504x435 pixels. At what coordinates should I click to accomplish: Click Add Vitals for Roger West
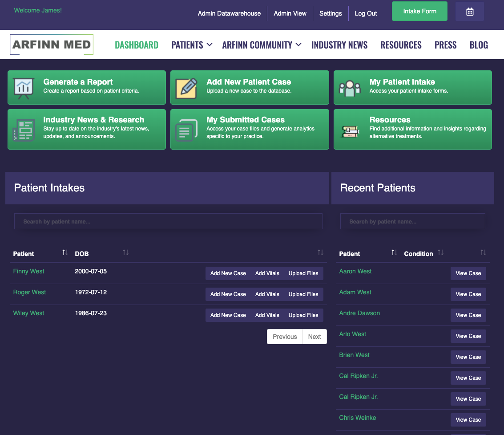(x=267, y=294)
